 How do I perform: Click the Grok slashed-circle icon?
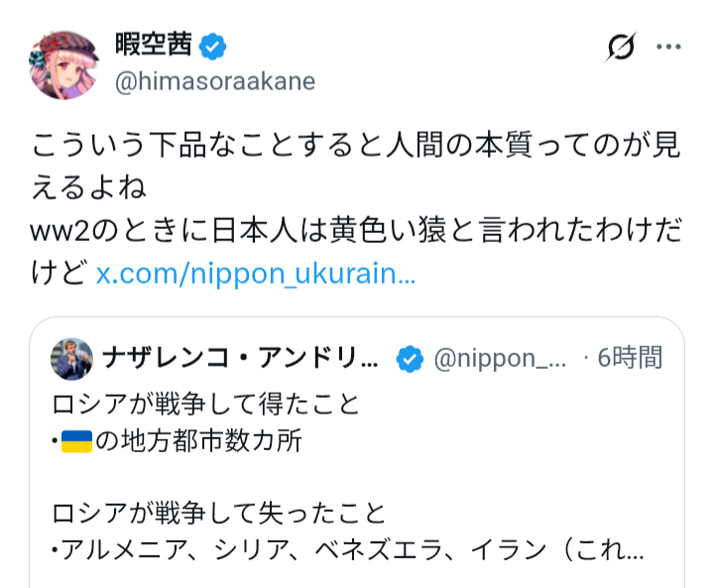(x=621, y=46)
